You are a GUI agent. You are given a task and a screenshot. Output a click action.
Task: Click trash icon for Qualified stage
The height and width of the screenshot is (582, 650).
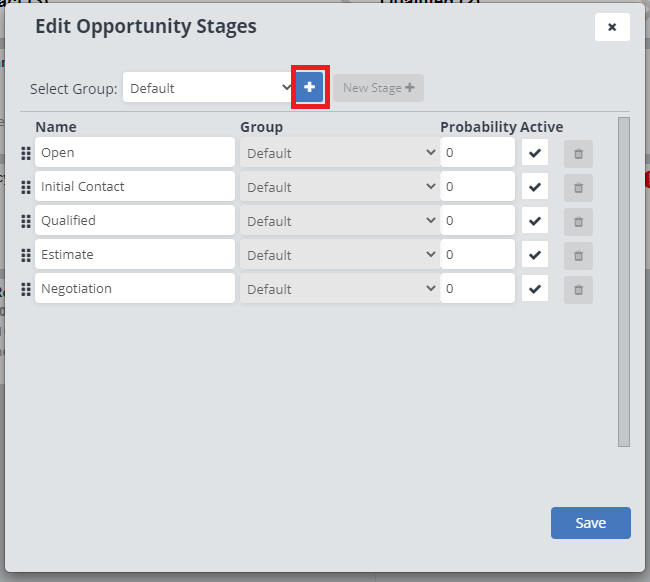578,221
